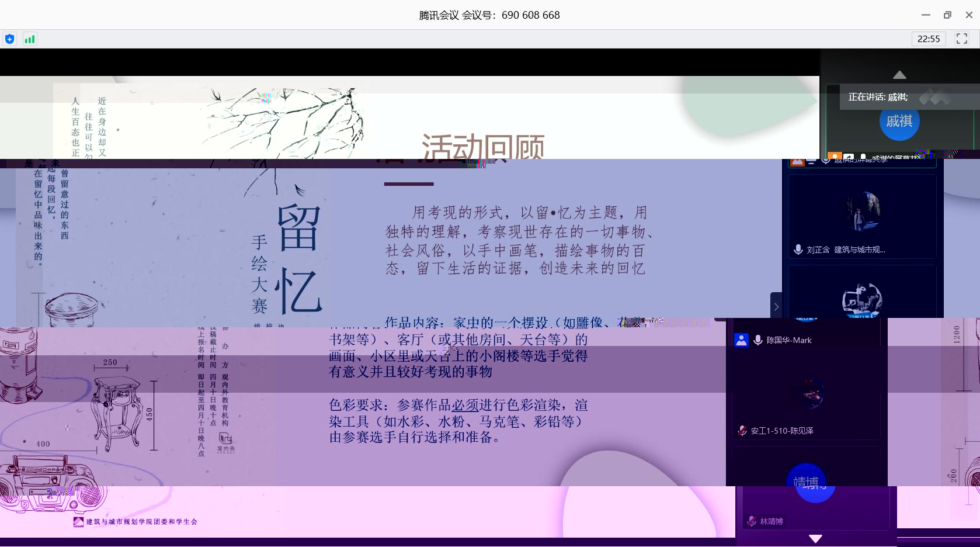The width and height of the screenshot is (980, 547).
Task: Select the earth avatar of 安工1-510-陈见泽
Action: coord(809,392)
